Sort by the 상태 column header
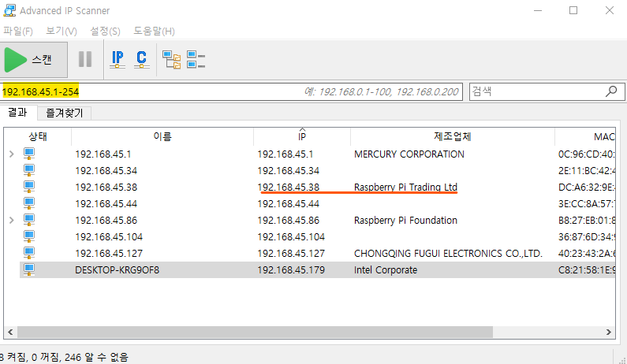This screenshot has width=627, height=364. point(38,136)
